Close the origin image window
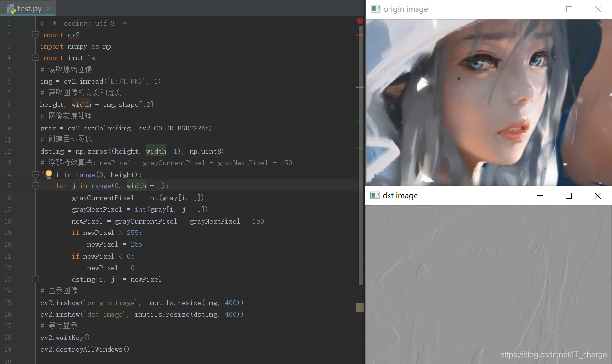This screenshot has height=364, width=612. point(598,9)
